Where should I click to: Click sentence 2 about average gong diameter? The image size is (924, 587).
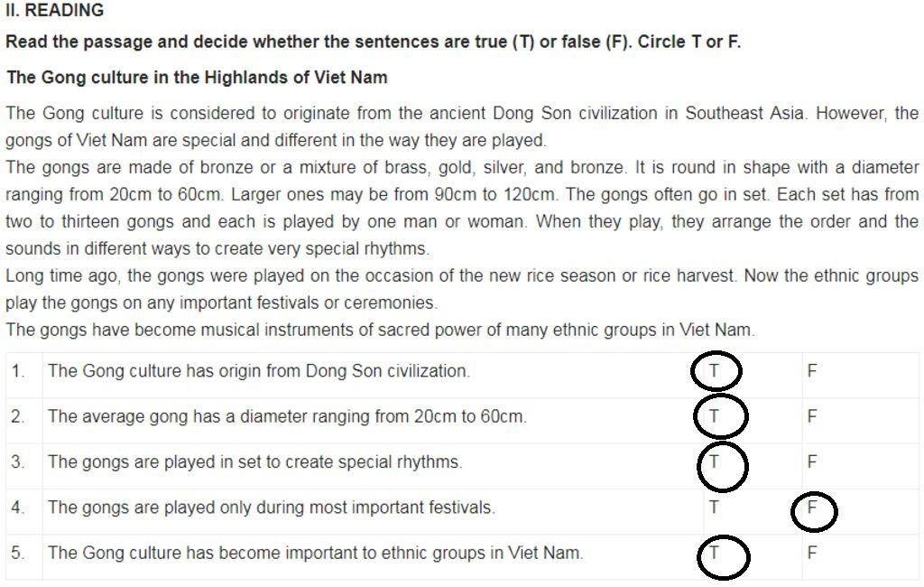[287, 416]
